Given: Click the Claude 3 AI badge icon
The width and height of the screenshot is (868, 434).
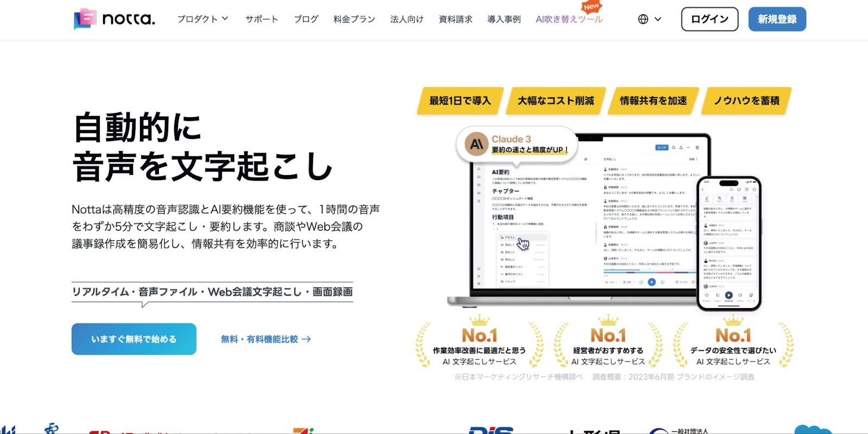Looking at the screenshot, I should click(476, 144).
